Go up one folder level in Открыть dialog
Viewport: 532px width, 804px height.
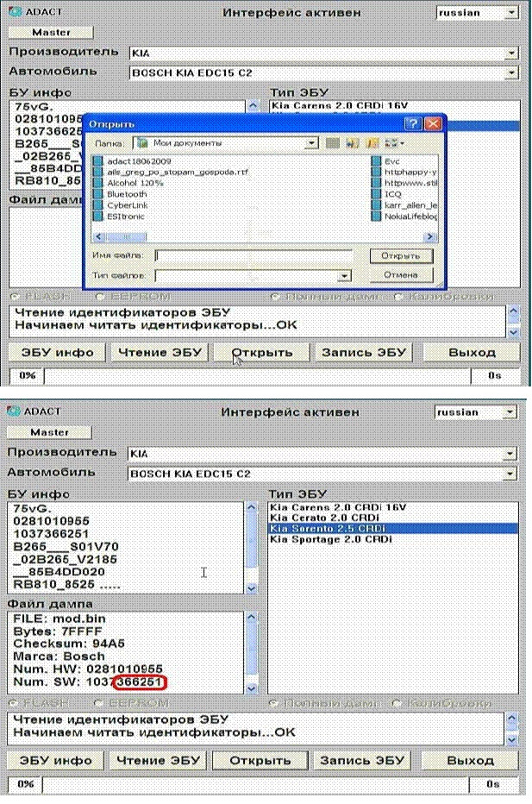pyautogui.click(x=352, y=142)
